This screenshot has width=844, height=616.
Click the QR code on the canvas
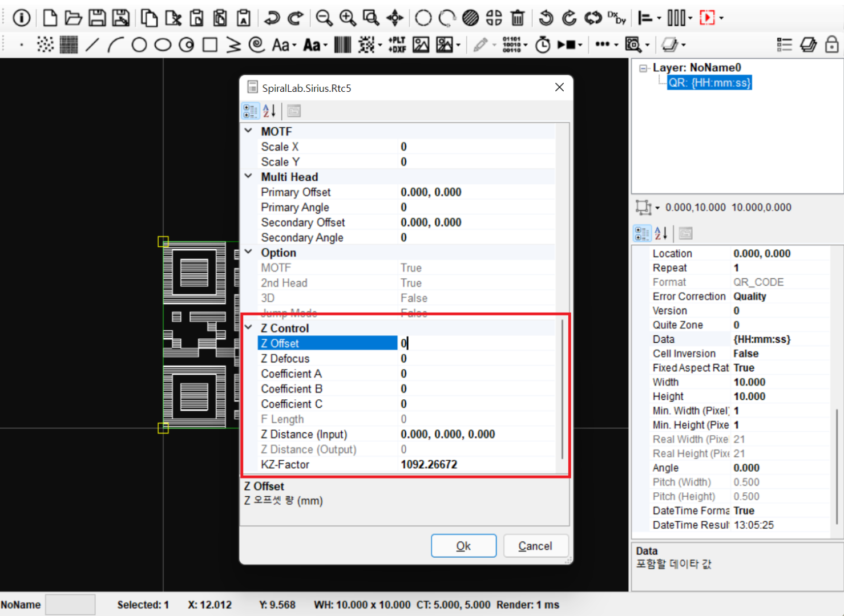coord(200,335)
